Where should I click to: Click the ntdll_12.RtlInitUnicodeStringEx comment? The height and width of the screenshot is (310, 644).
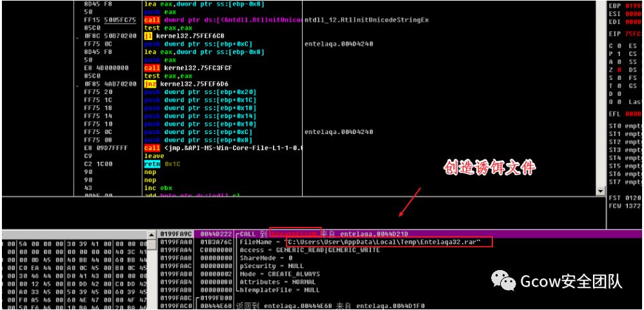367,20
